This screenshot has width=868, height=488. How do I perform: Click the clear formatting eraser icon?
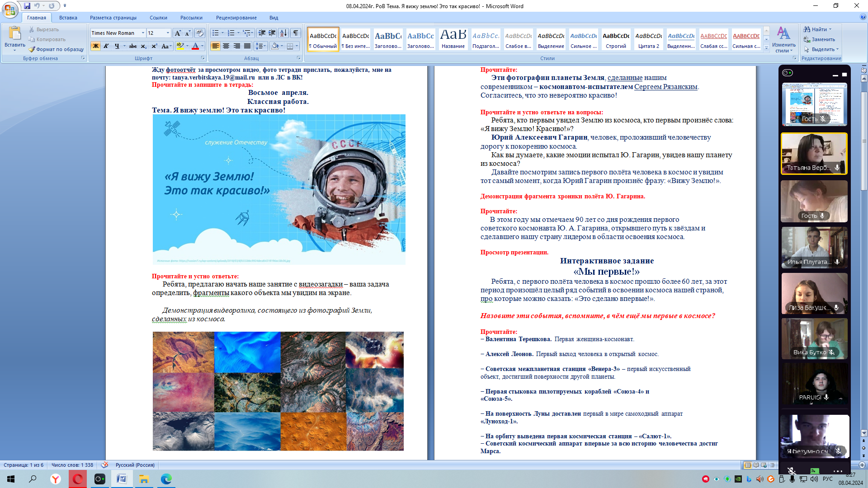(x=200, y=33)
